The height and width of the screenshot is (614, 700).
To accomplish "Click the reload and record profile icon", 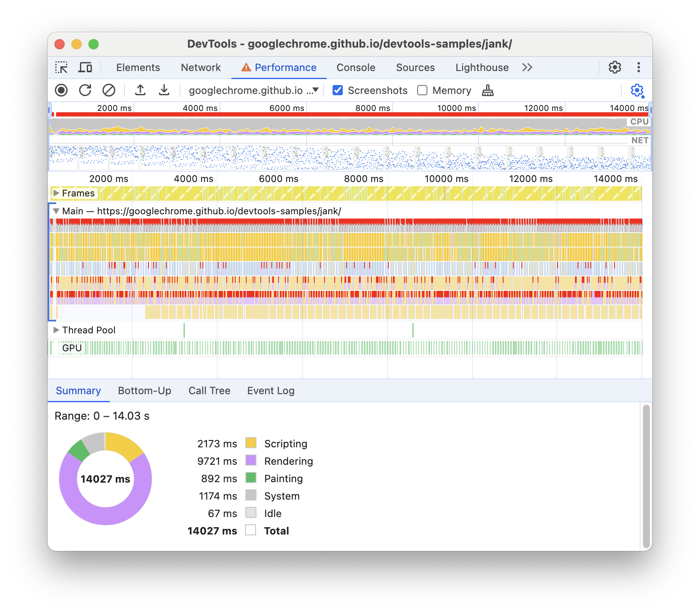I will pos(85,90).
